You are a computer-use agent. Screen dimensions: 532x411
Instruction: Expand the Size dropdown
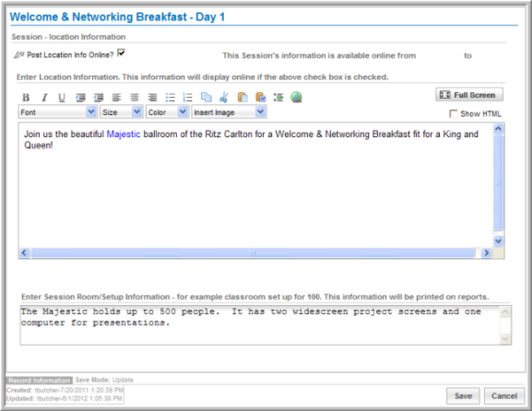(122, 112)
